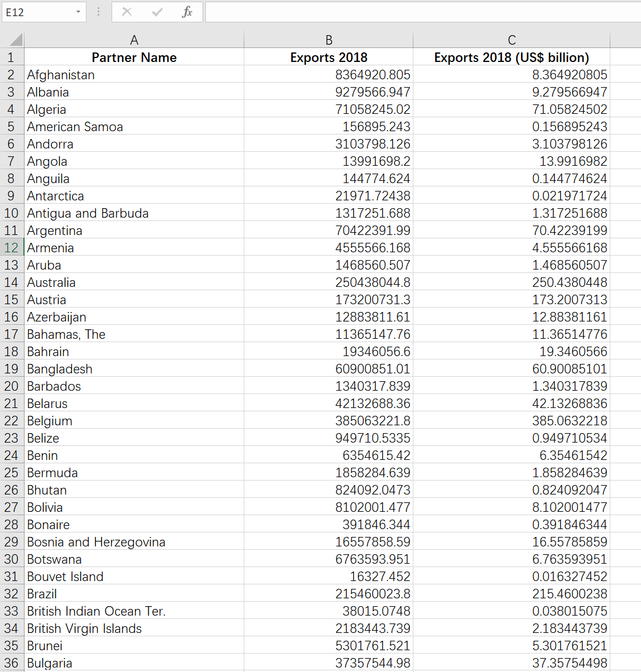641x672 pixels.
Task: Open Insert Function (fx) dialog
Action: [x=187, y=12]
